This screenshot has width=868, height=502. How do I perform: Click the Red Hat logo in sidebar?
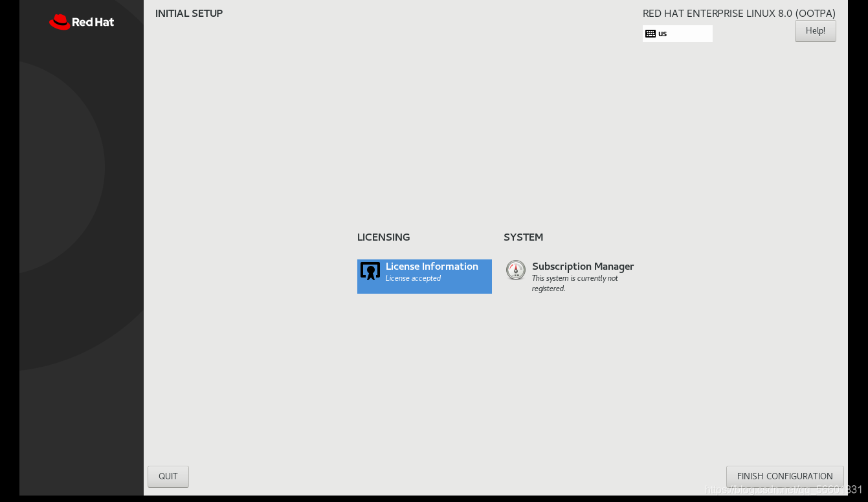pyautogui.click(x=82, y=22)
